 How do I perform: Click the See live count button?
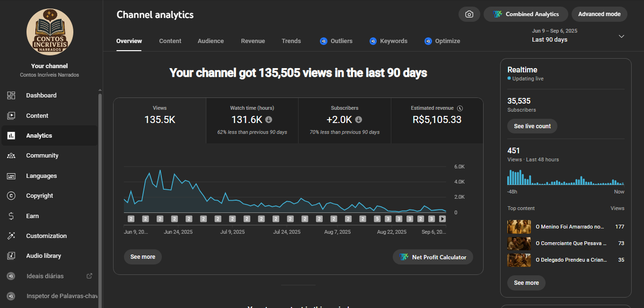pos(532,126)
